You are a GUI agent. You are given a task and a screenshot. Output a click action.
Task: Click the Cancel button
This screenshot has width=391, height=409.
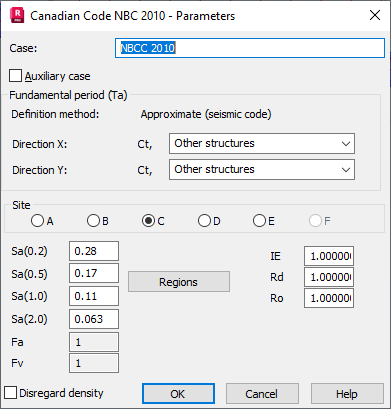coord(262,394)
